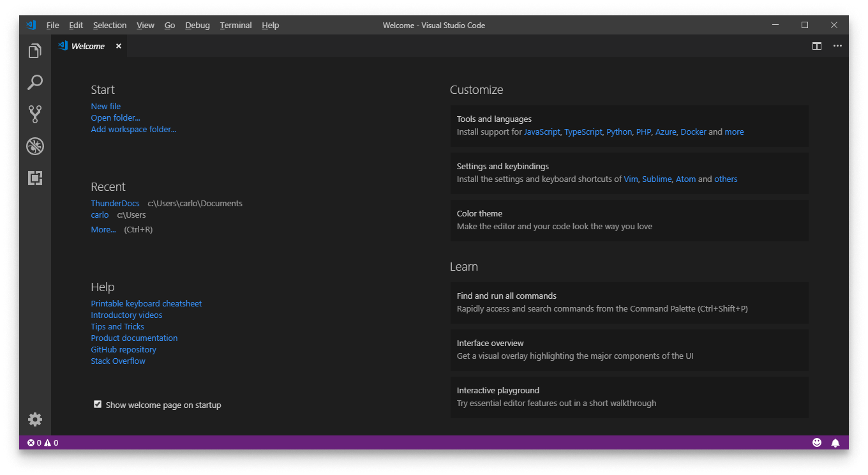Open notifications via the bell icon
868x475 pixels.
pyautogui.click(x=835, y=442)
